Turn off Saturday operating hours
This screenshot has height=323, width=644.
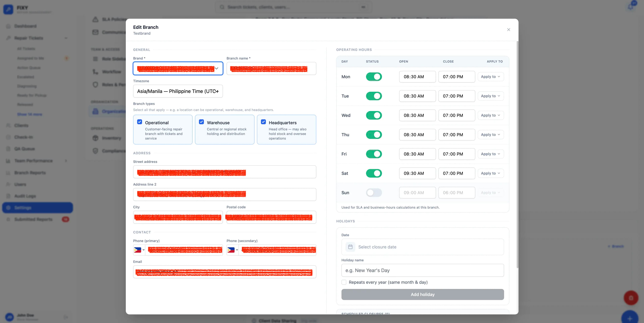pos(374,173)
